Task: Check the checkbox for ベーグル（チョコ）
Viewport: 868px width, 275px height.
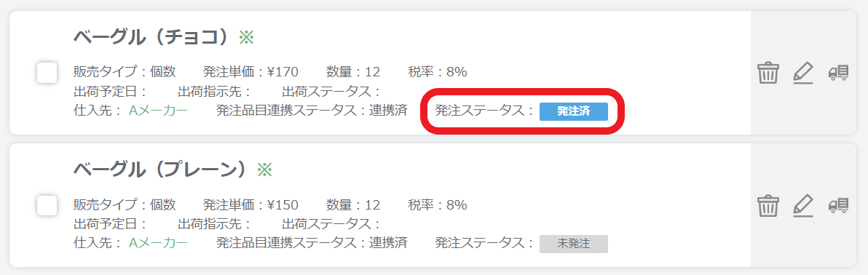Action: point(47,73)
